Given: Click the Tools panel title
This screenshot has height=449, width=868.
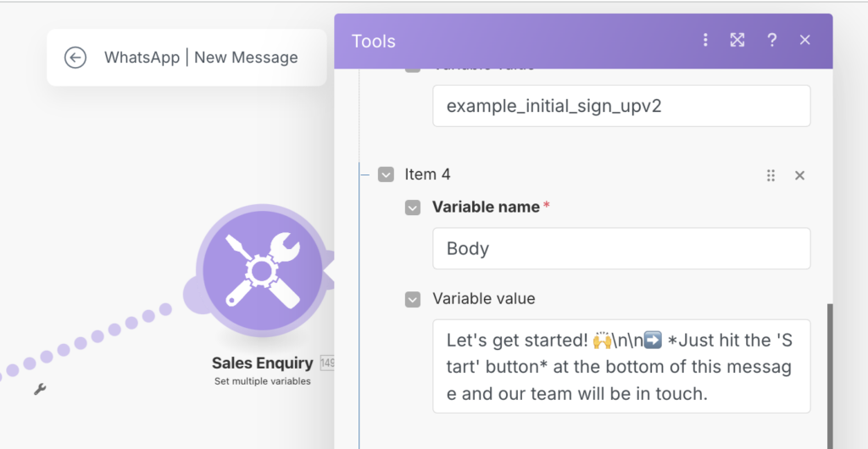Looking at the screenshot, I should click(374, 41).
